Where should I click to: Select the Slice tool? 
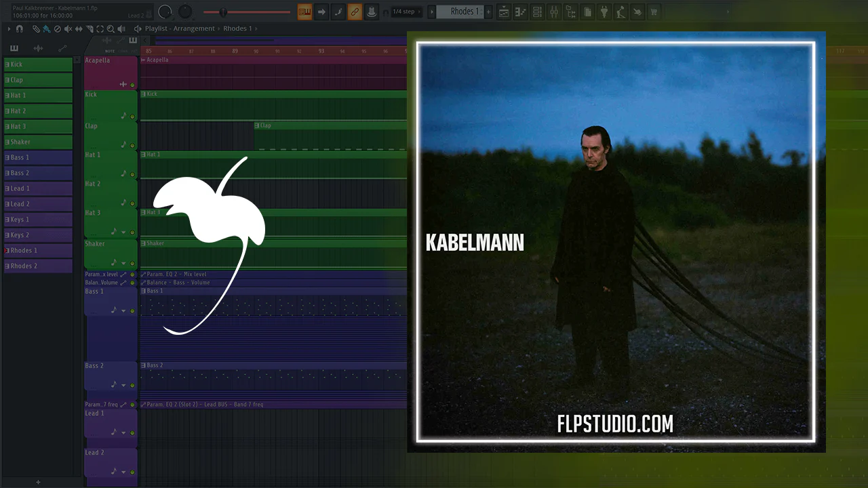pyautogui.click(x=90, y=29)
